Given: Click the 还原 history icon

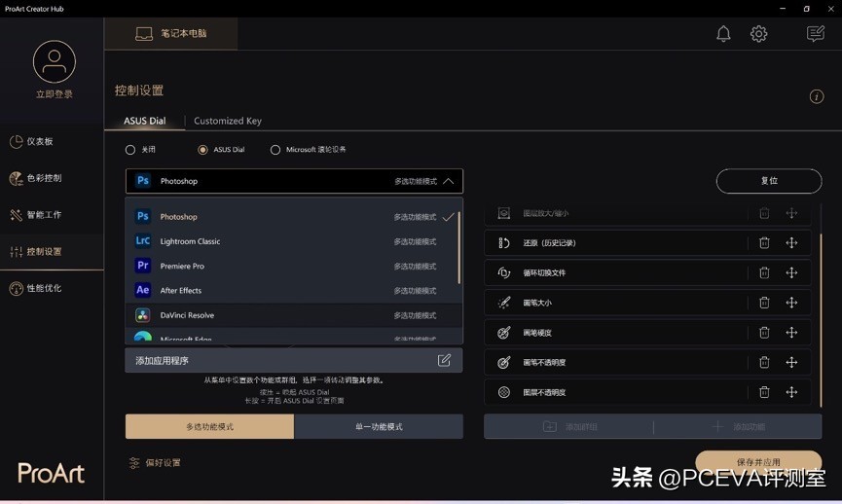Looking at the screenshot, I should pyautogui.click(x=503, y=242).
